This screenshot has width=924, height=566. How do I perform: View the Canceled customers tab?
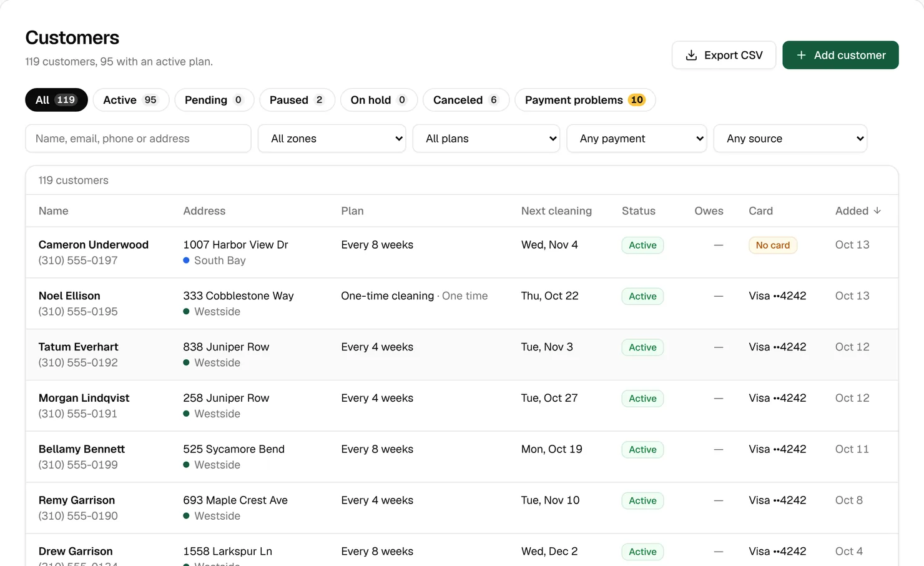click(x=466, y=100)
